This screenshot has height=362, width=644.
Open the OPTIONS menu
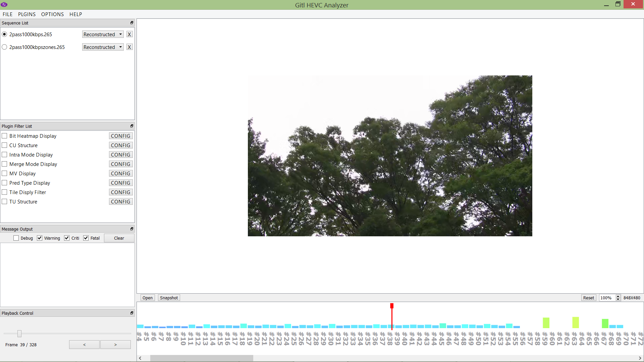pos(52,14)
